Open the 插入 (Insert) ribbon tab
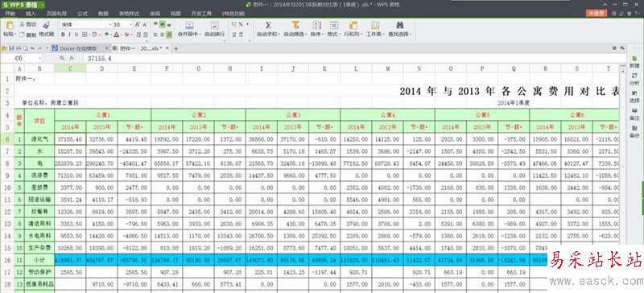The width and height of the screenshot is (644, 293). pyautogui.click(x=31, y=14)
